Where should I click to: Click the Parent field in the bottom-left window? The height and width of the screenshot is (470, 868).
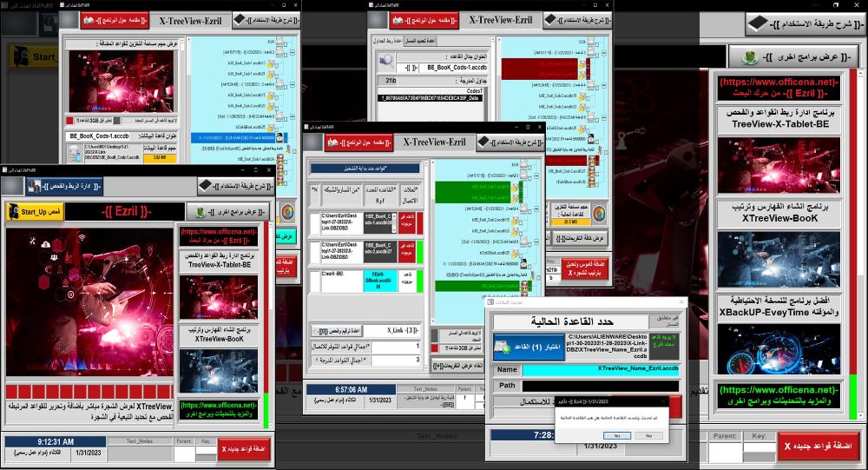(x=184, y=453)
